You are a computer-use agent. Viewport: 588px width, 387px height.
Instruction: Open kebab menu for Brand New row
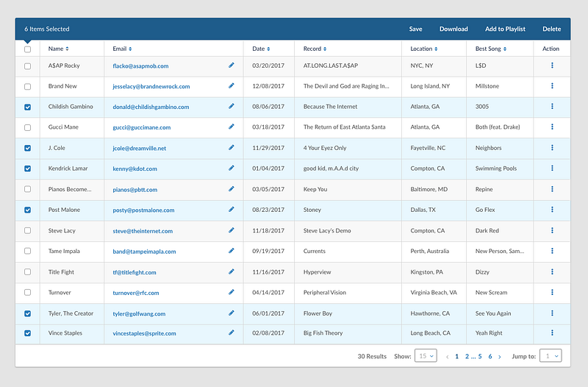pos(552,86)
